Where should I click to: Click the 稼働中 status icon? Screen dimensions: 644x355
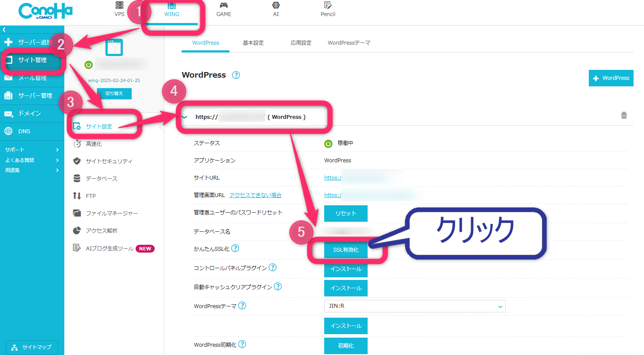point(329,144)
